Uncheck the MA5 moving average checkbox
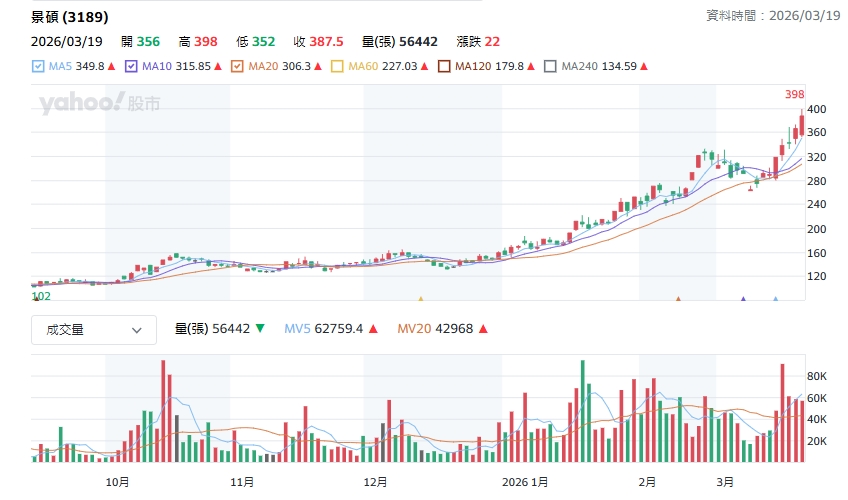Screen dimensions: 848x500 (x=38, y=67)
